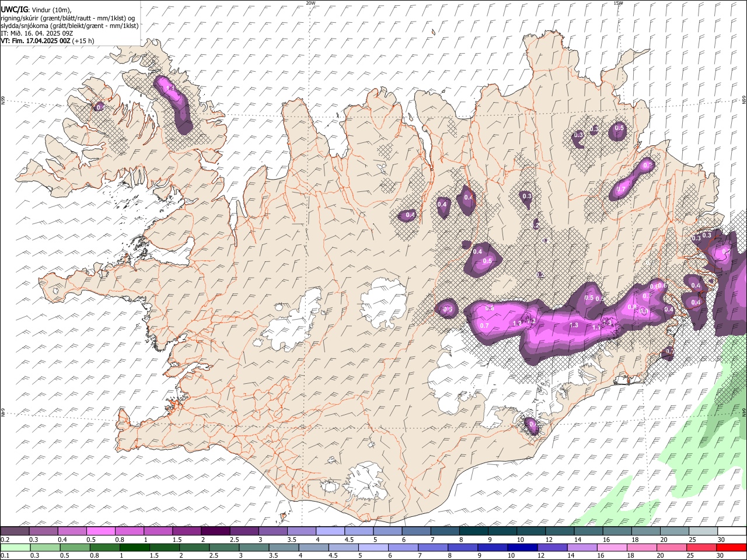The height and width of the screenshot is (560, 747).
Task: Pick the darkest purple 2 swatch in the snow legend
Action: (215, 531)
